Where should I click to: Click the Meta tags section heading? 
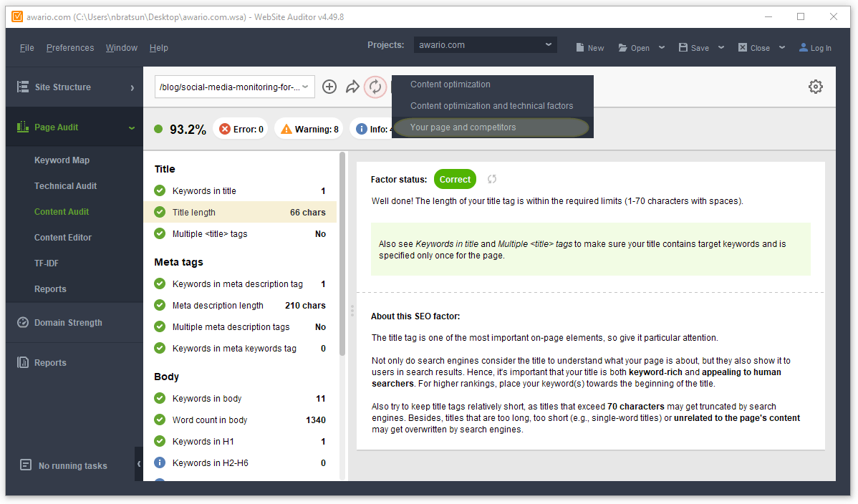click(x=178, y=261)
